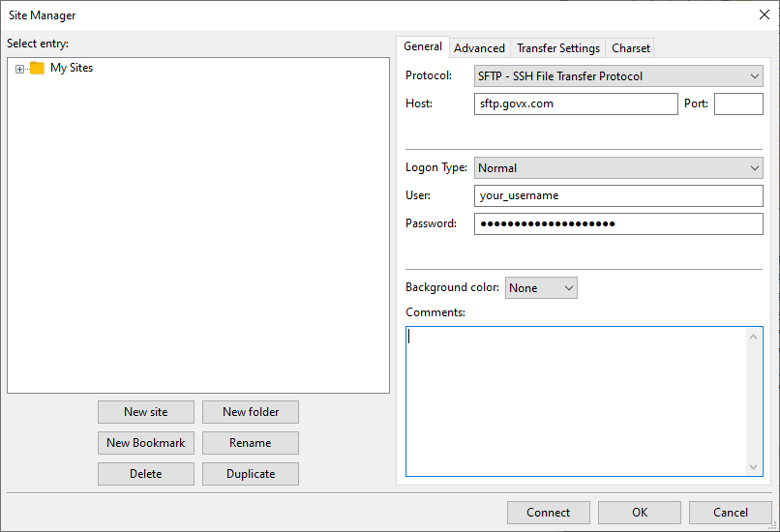The image size is (780, 532).
Task: Click the User field with your_username
Action: [618, 196]
